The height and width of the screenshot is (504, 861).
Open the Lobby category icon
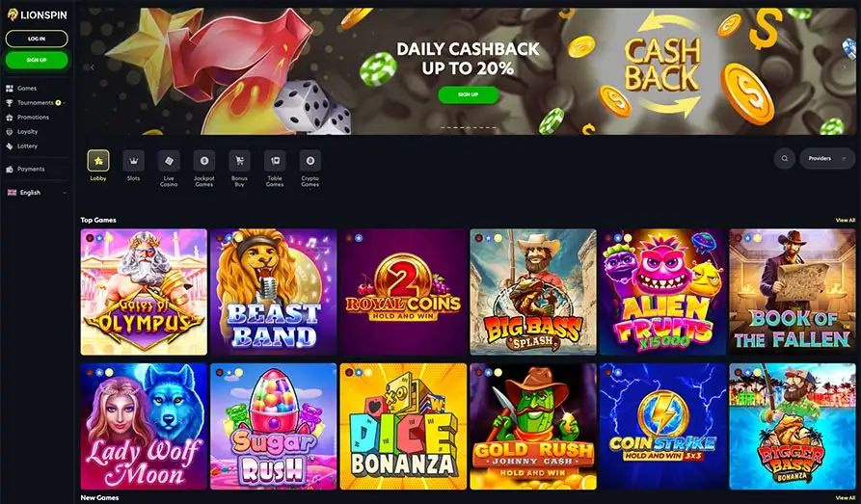point(98,161)
